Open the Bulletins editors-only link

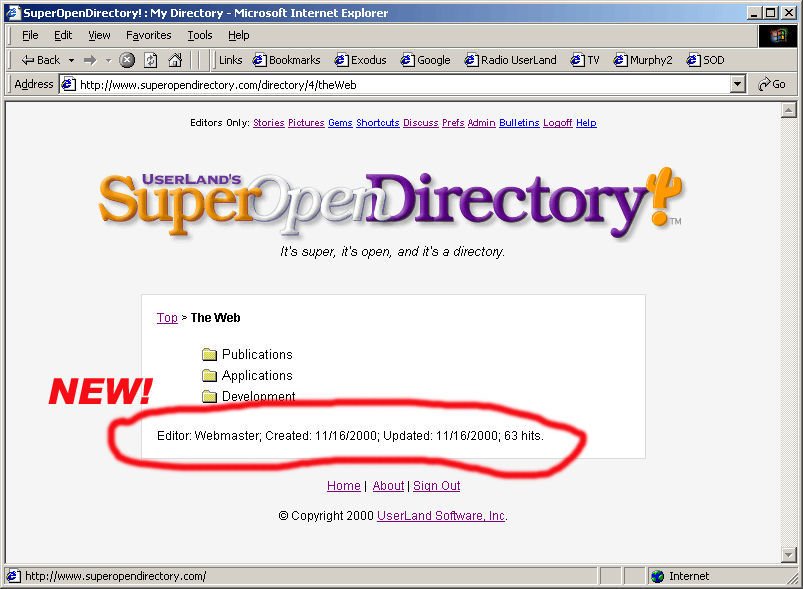click(x=519, y=123)
